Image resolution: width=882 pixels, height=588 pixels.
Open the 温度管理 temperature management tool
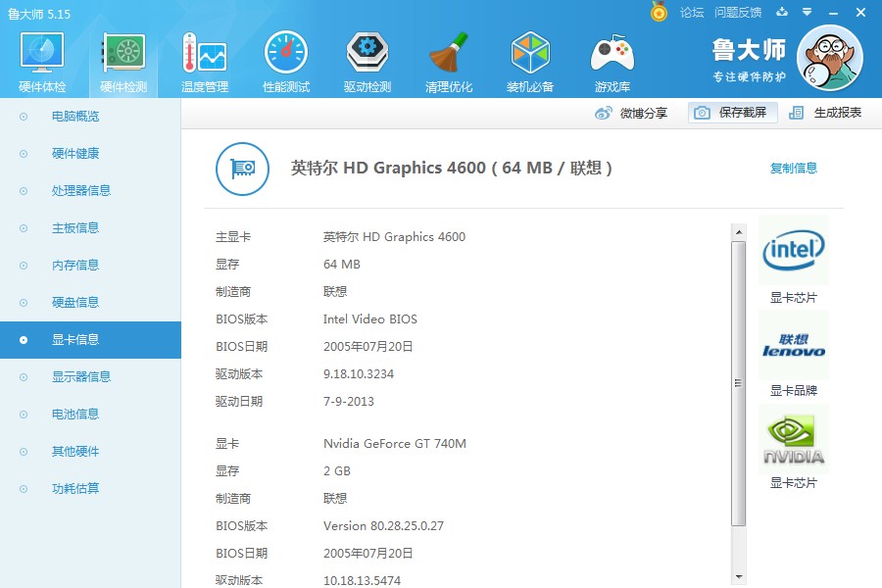pyautogui.click(x=203, y=59)
